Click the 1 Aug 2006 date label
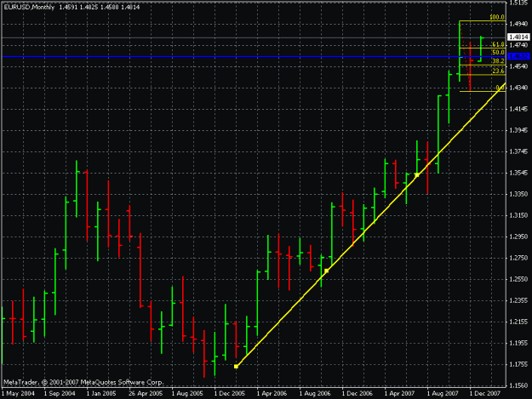The image size is (532, 399). click(315, 394)
